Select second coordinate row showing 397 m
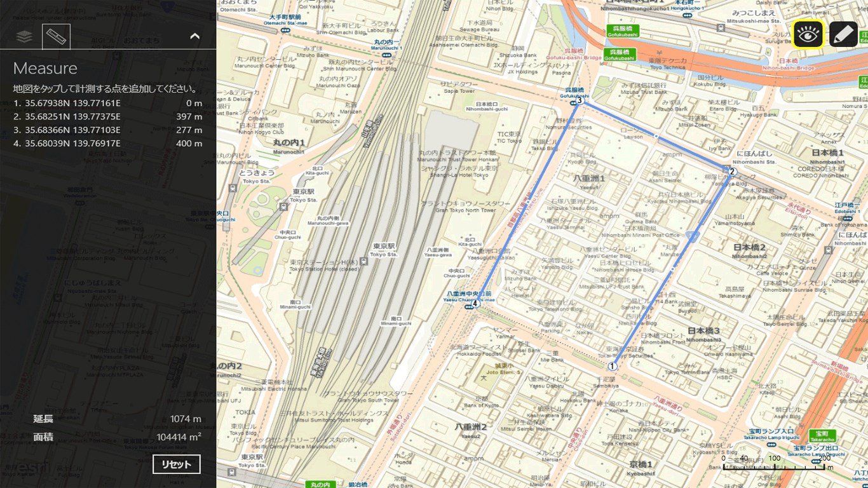Screen dimensions: 868x488 tap(108, 116)
